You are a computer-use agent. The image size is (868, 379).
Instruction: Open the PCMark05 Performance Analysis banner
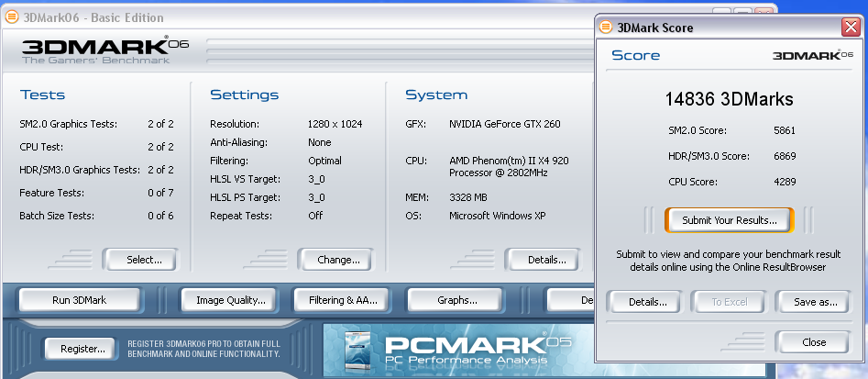click(x=456, y=351)
